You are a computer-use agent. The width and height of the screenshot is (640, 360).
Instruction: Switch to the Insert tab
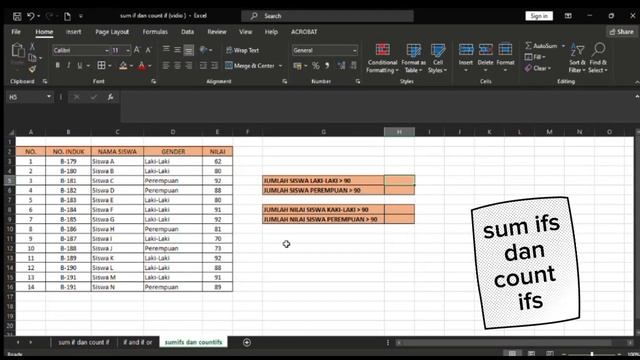click(x=73, y=31)
